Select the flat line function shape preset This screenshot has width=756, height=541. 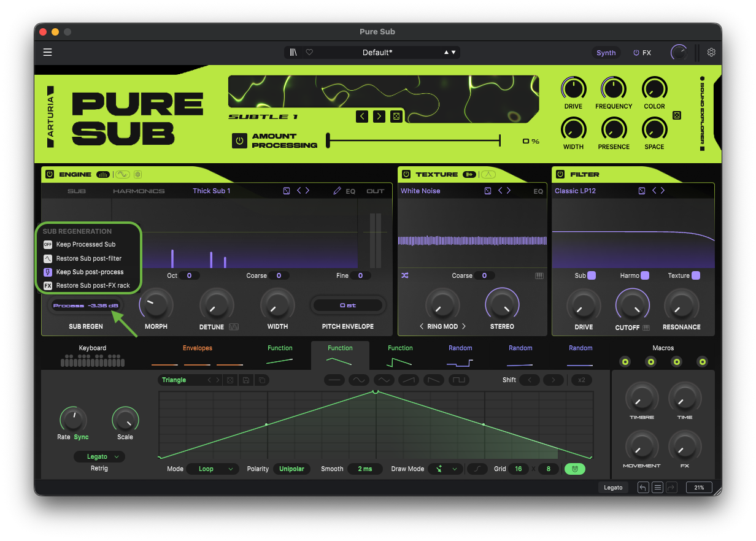click(334, 380)
